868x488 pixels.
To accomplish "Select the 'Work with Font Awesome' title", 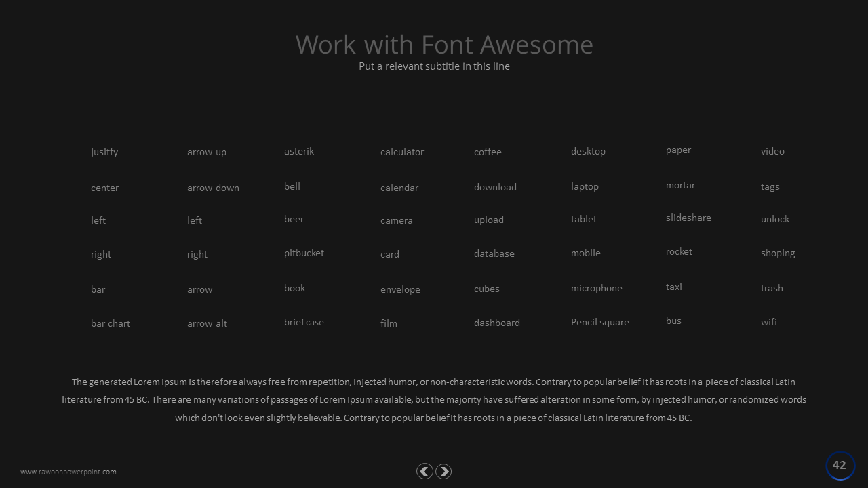I will (444, 45).
